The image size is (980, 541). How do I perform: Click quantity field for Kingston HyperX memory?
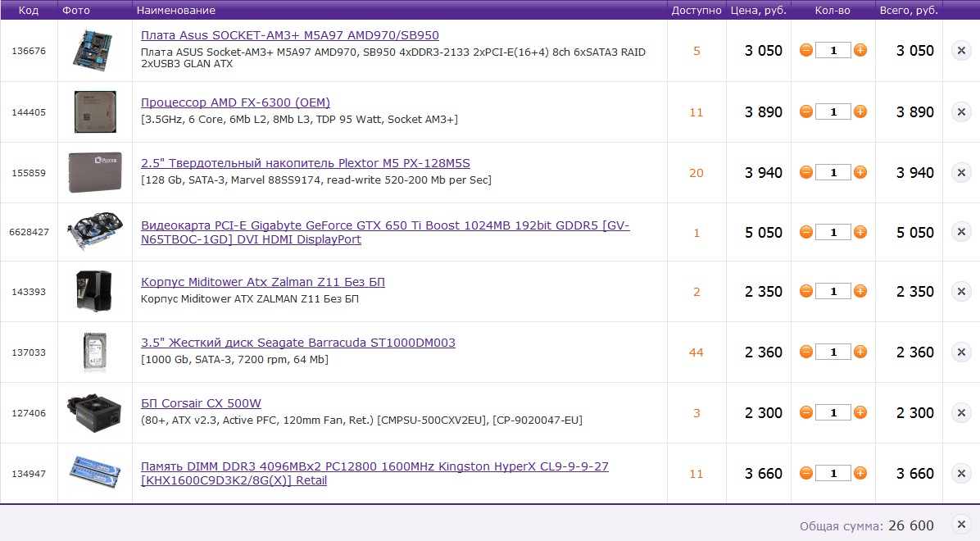coord(833,474)
